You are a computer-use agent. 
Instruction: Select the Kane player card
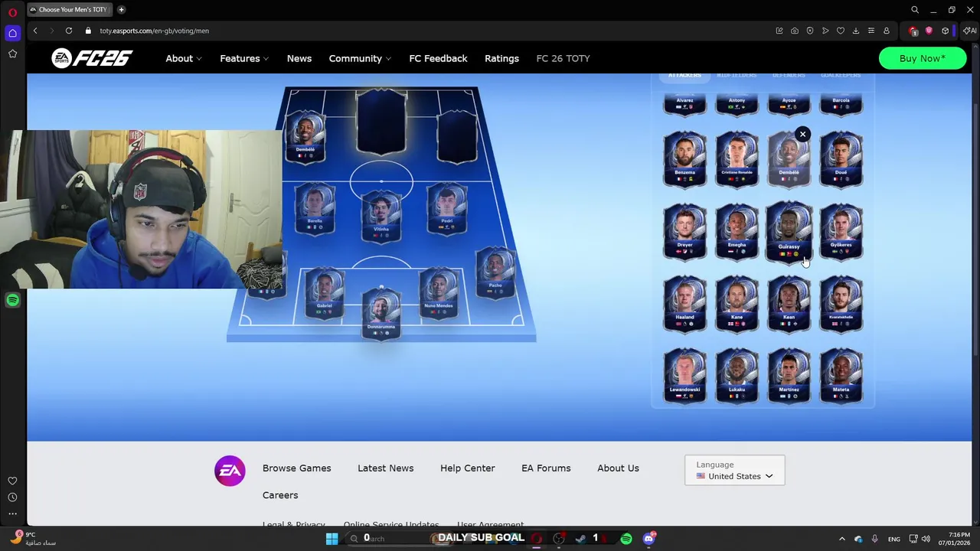point(737,303)
